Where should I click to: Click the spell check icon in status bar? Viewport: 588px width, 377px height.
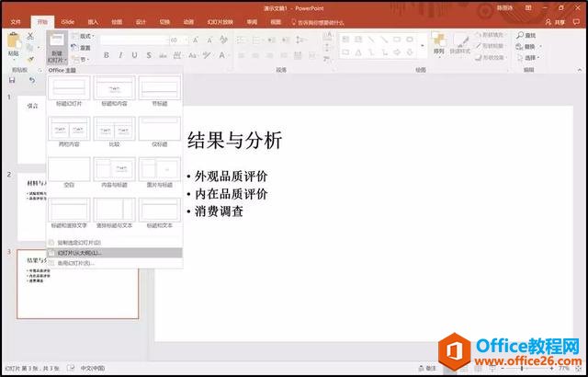point(71,369)
